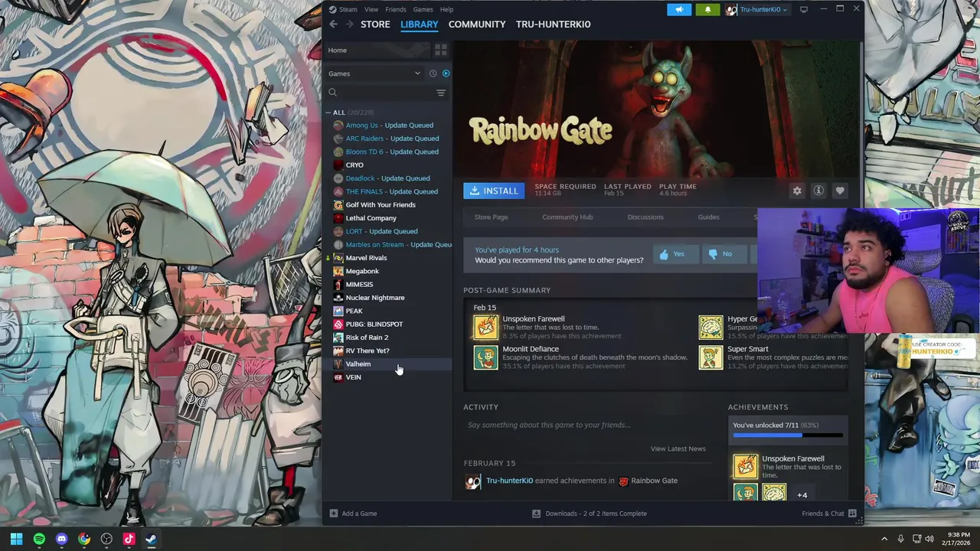Click View Latest News button
The width and height of the screenshot is (980, 551).
coord(678,448)
